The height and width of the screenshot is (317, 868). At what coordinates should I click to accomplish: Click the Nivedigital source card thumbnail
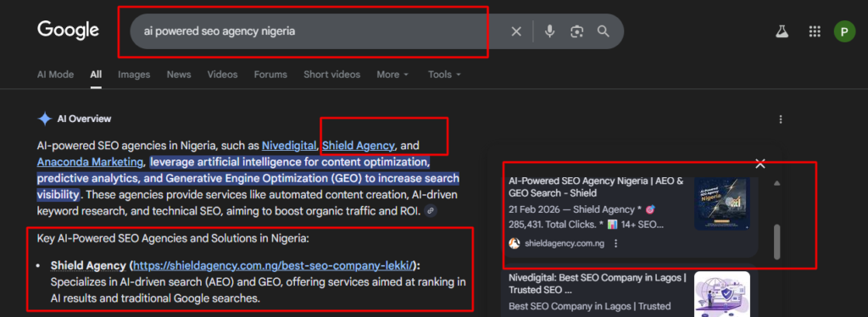point(722,294)
